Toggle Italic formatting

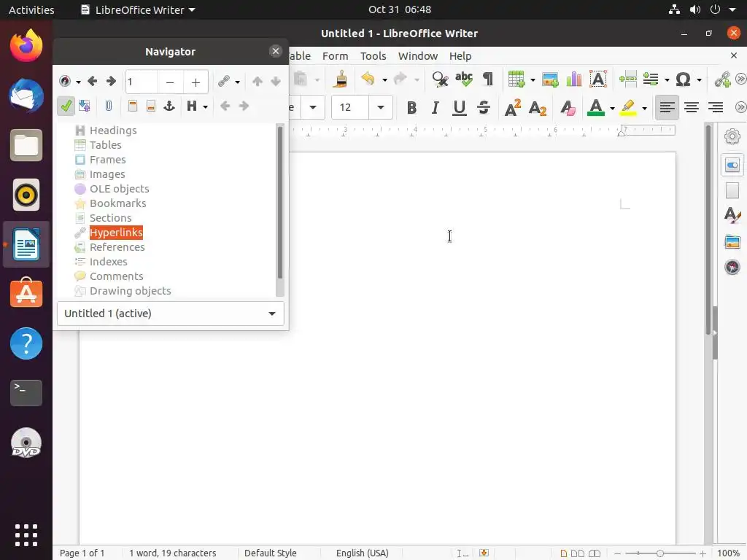[435, 108]
